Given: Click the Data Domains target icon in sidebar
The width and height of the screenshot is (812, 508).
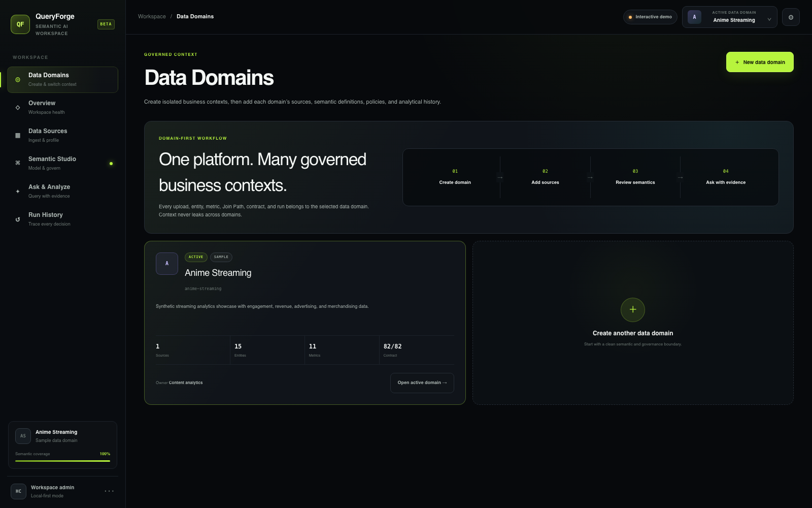Looking at the screenshot, I should (18, 80).
